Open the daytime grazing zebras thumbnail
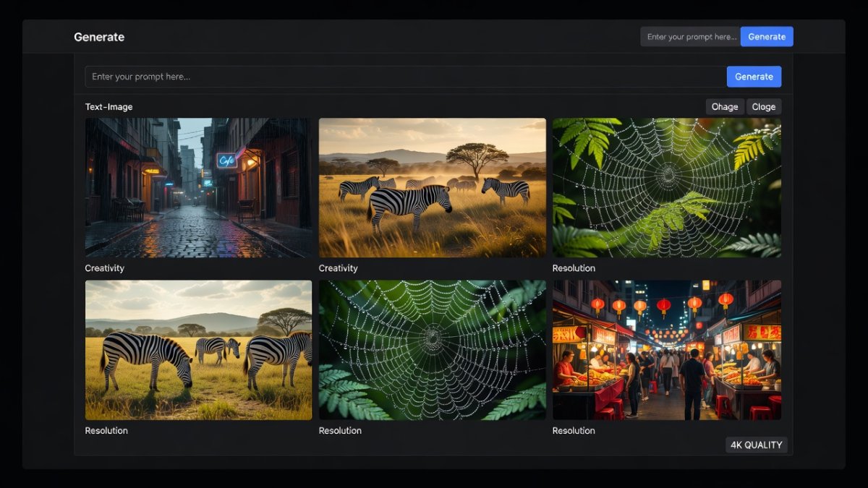 point(199,350)
